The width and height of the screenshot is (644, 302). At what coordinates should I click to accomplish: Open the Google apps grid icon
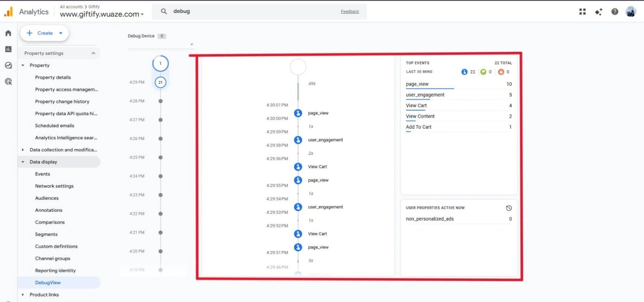point(582,12)
